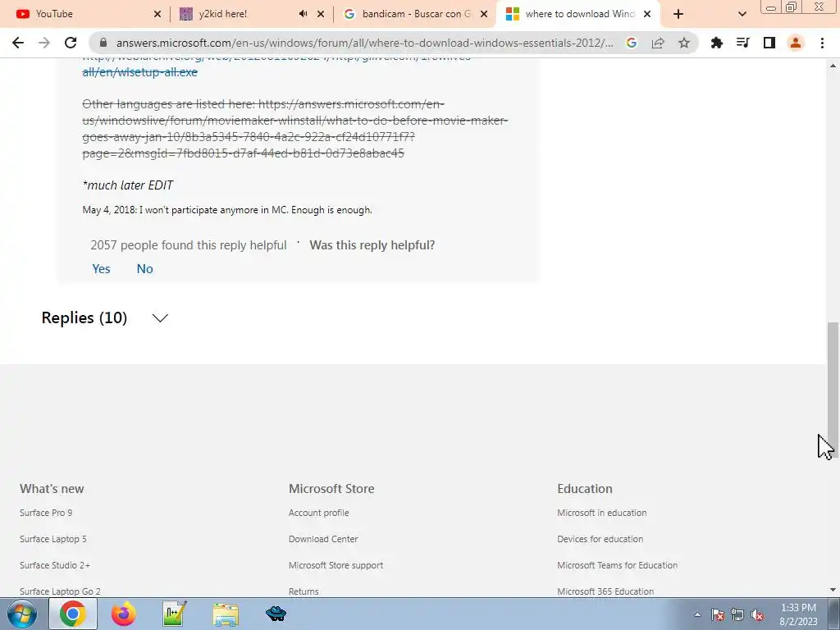Toggle the side panel icon
This screenshot has height=630, width=840.
pos(769,43)
